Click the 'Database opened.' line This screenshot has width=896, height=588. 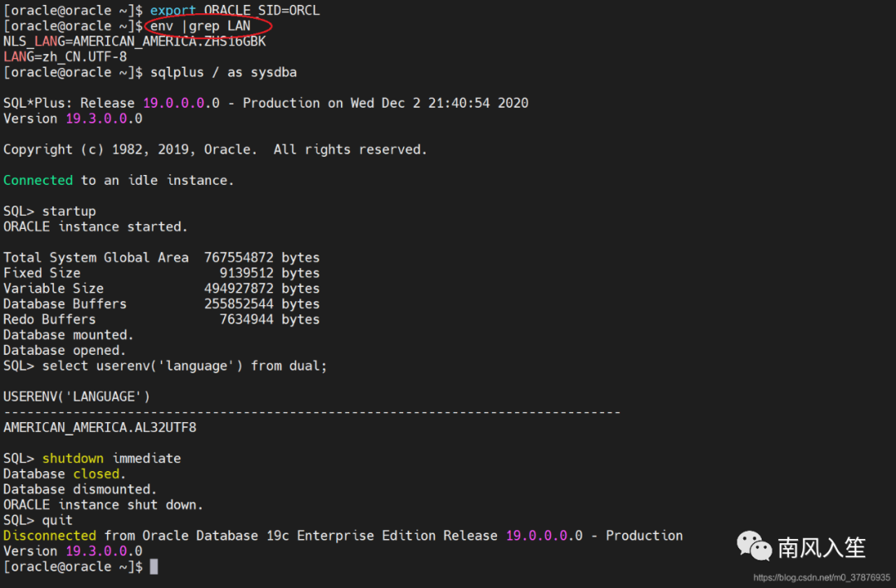point(65,350)
